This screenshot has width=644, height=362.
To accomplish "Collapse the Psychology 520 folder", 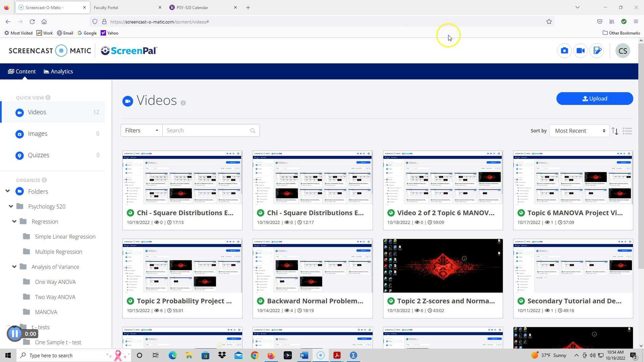I will pos(11,206).
